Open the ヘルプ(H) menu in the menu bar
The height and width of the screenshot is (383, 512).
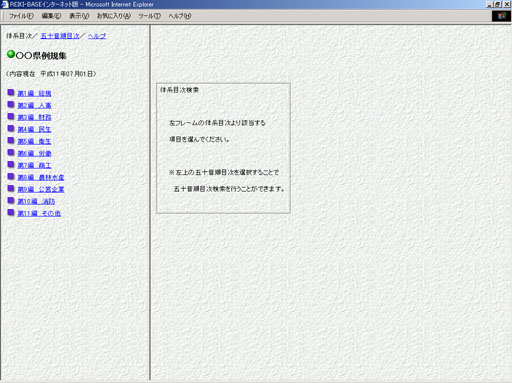[180, 16]
